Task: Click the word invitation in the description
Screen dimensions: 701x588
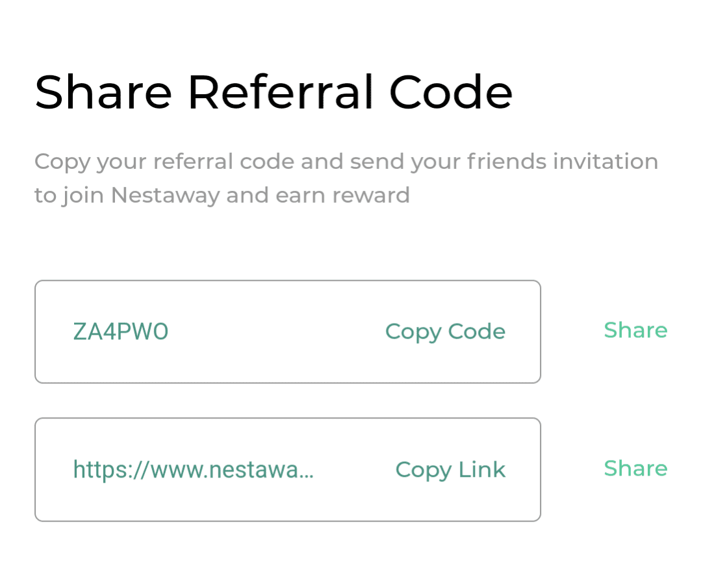Action: tap(605, 161)
